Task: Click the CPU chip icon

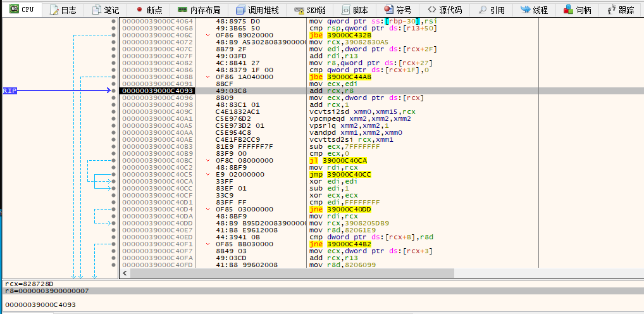Action: pos(14,9)
